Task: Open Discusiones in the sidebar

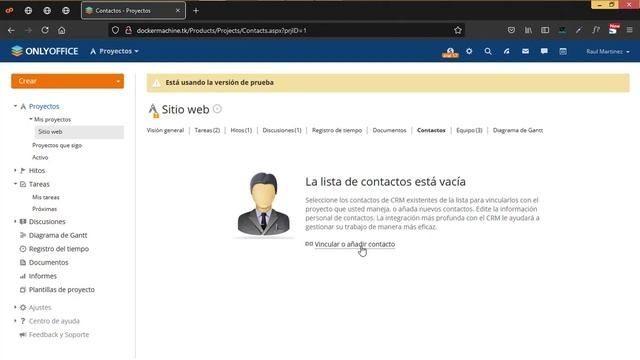Action: click(47, 222)
